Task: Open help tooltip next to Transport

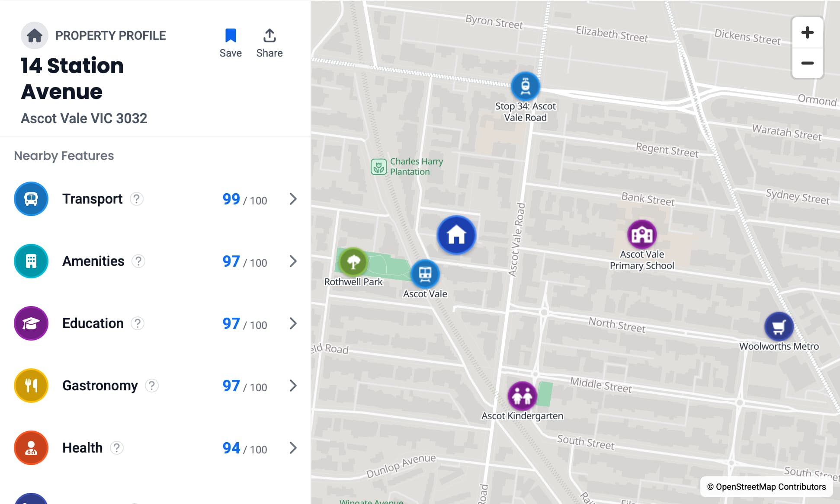Action: coord(137,199)
